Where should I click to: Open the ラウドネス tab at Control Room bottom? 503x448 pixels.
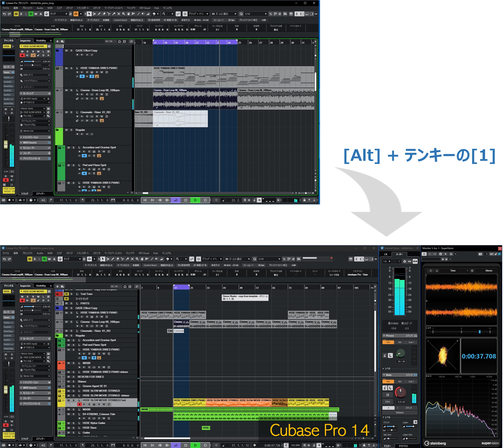pos(403,446)
